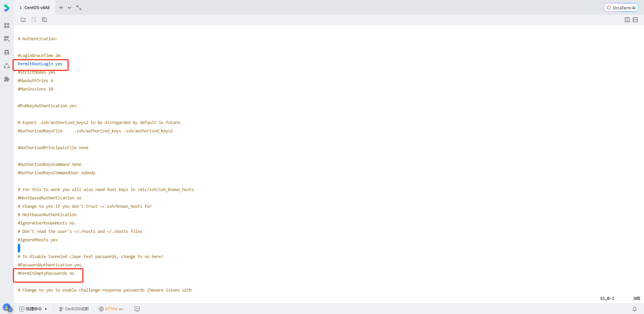The image size is (644, 314).
Task: Select CentOS9成都 in the status bar
Action: [x=74, y=309]
